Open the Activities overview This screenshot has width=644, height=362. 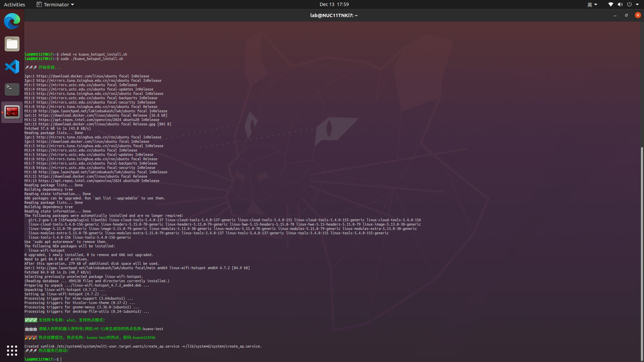tap(14, 4)
